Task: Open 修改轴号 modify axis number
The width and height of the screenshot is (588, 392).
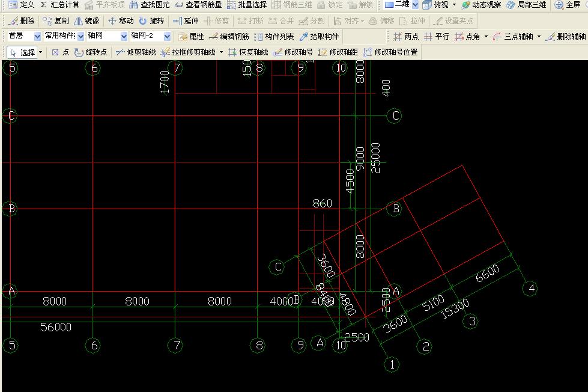Action: click(x=293, y=52)
